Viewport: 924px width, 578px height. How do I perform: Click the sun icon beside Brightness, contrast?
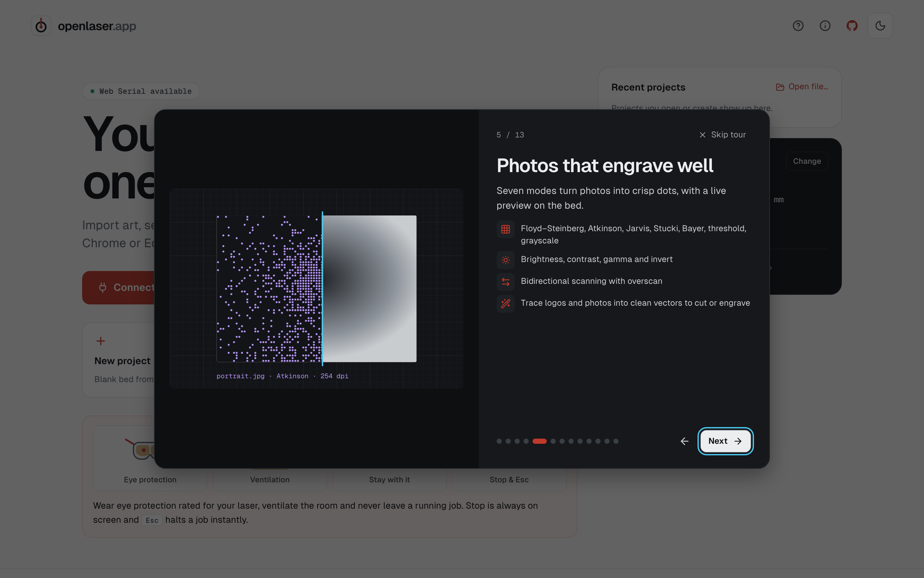[506, 260]
